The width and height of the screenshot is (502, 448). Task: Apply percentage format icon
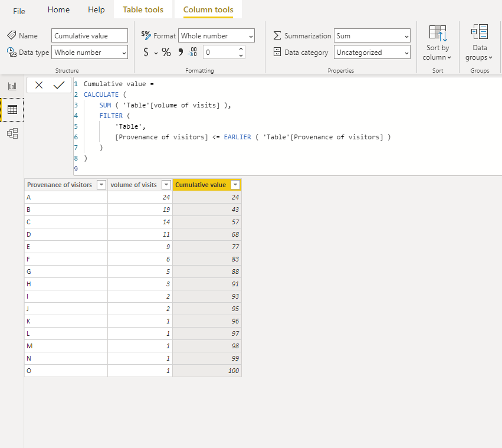(166, 52)
